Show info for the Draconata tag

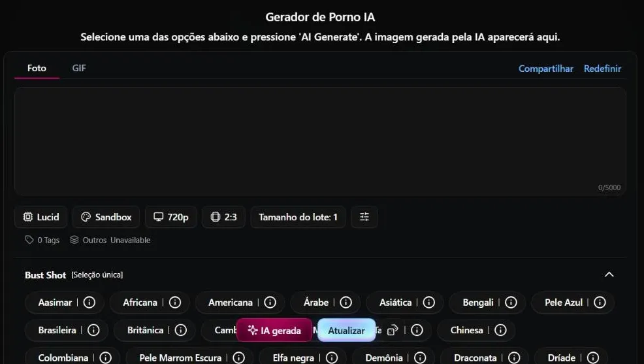pyautogui.click(x=514, y=358)
